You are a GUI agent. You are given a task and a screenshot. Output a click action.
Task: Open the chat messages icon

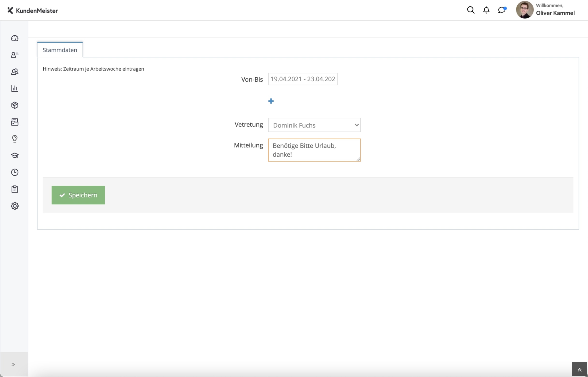(x=502, y=10)
